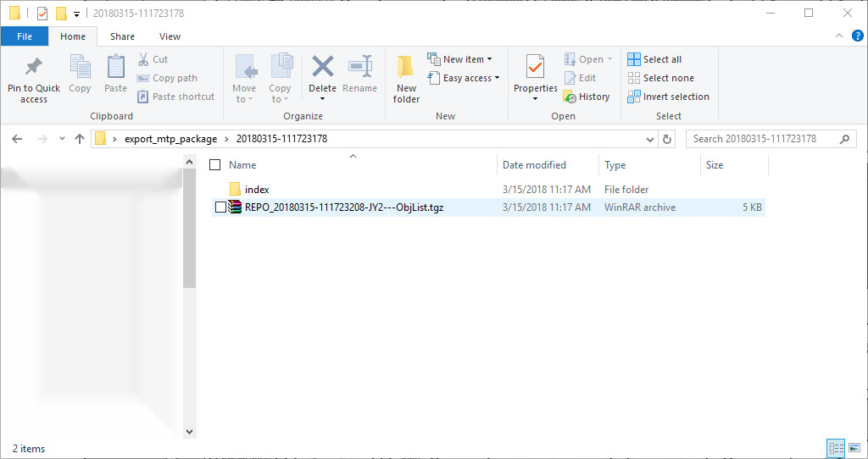Click export_mtp_package in address path
868x459 pixels.
point(170,139)
